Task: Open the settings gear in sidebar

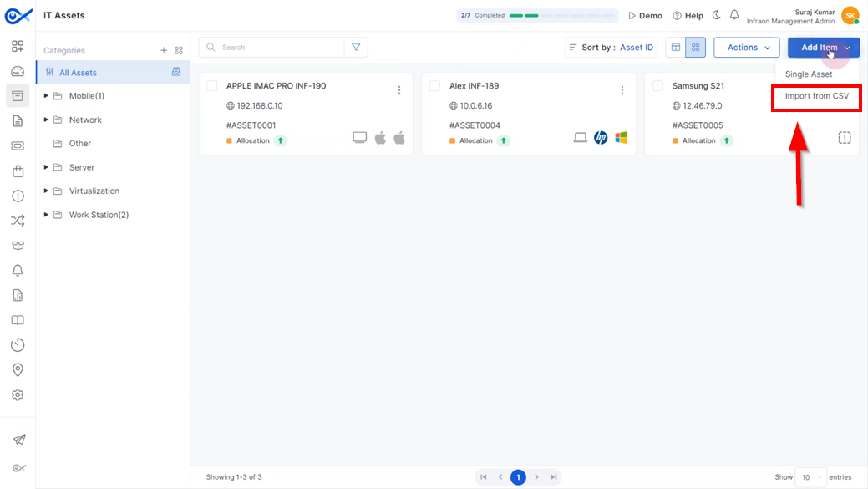Action: tap(18, 395)
